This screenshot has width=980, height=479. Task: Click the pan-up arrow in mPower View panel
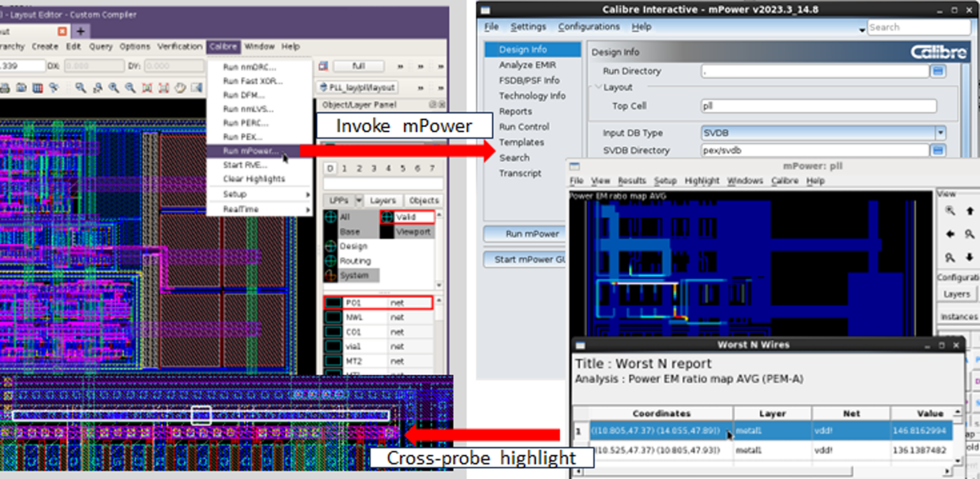click(x=970, y=211)
